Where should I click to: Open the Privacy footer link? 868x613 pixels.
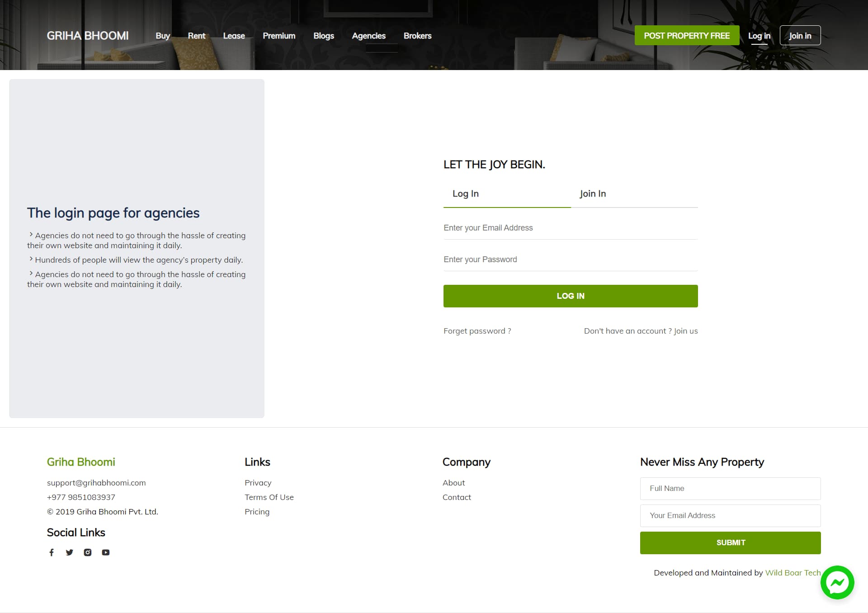(258, 483)
